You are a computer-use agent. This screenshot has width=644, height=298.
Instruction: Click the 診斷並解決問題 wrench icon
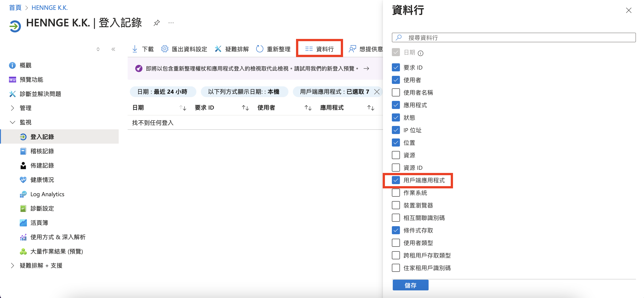(x=12, y=94)
